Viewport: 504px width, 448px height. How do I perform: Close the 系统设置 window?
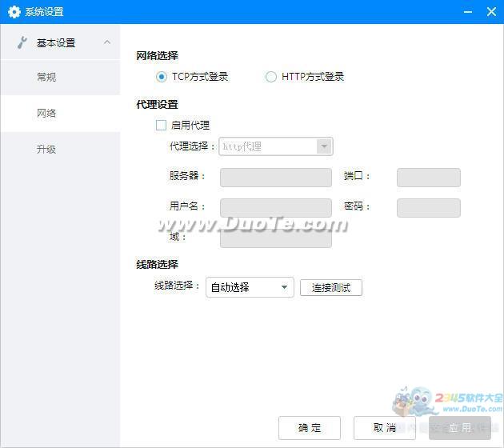[x=491, y=12]
